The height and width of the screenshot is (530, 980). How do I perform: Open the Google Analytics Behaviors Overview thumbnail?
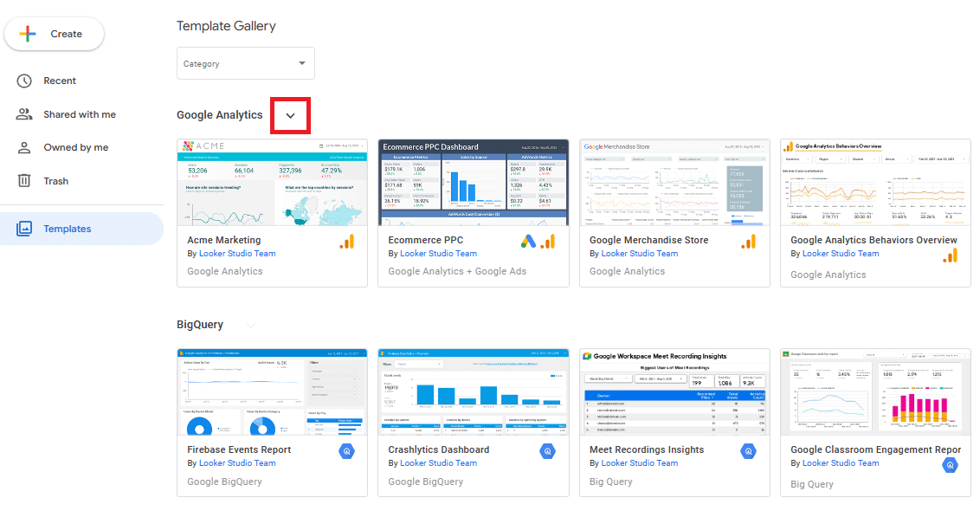tap(875, 183)
